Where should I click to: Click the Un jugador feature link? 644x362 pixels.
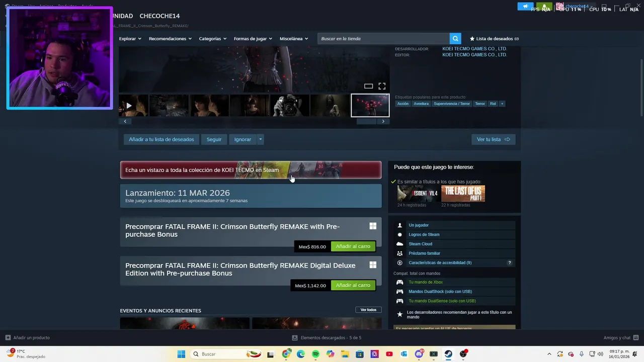(419, 225)
